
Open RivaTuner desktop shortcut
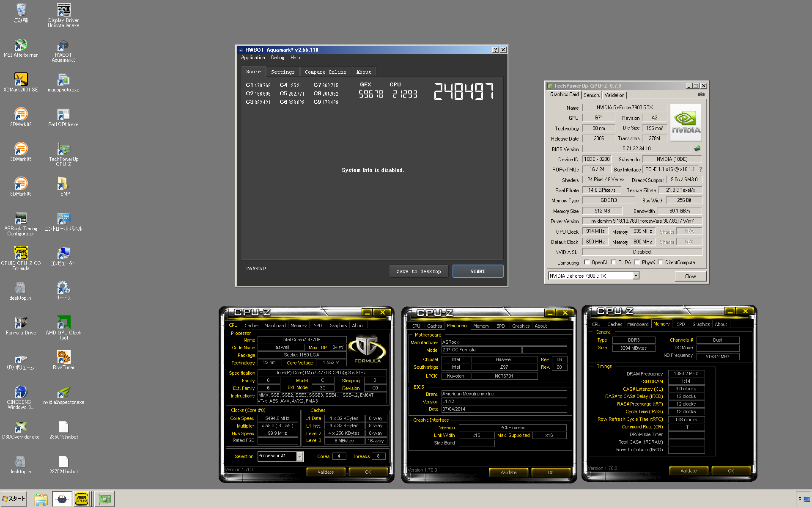click(63, 360)
